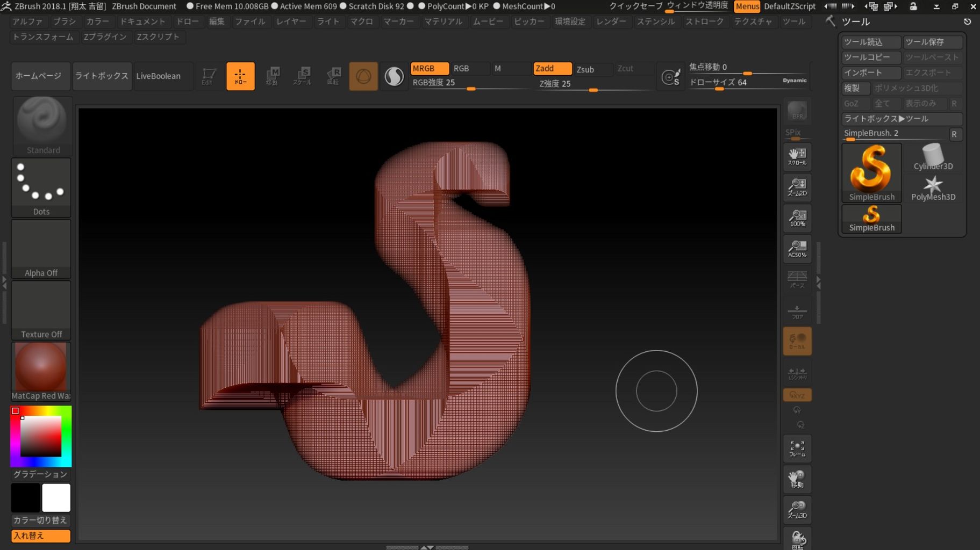Enable Zadd mode
Screen dimensions: 980x550
click(x=552, y=69)
